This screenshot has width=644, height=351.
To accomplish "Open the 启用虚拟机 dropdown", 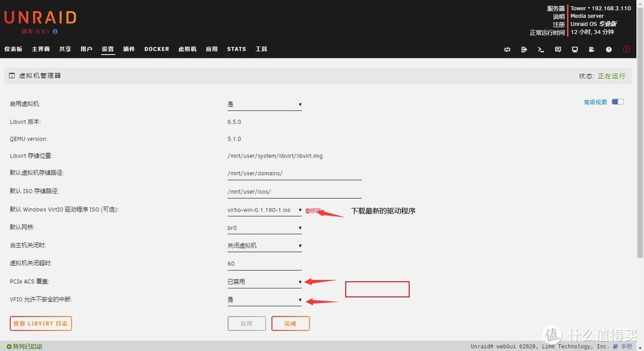I will [x=264, y=104].
